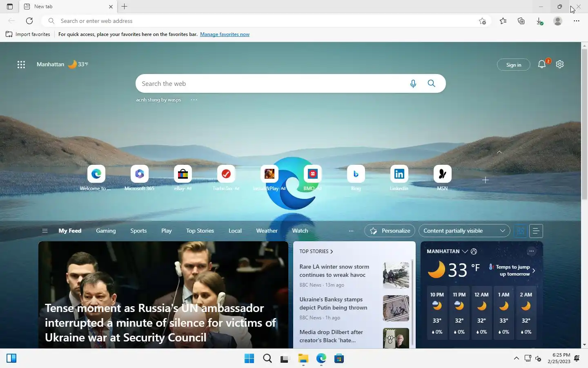Viewport: 588px width, 368px height.
Task: Select the Play feed tab
Action: [167, 231]
